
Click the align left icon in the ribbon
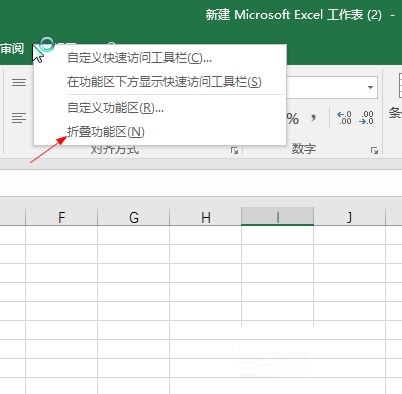[x=19, y=118]
